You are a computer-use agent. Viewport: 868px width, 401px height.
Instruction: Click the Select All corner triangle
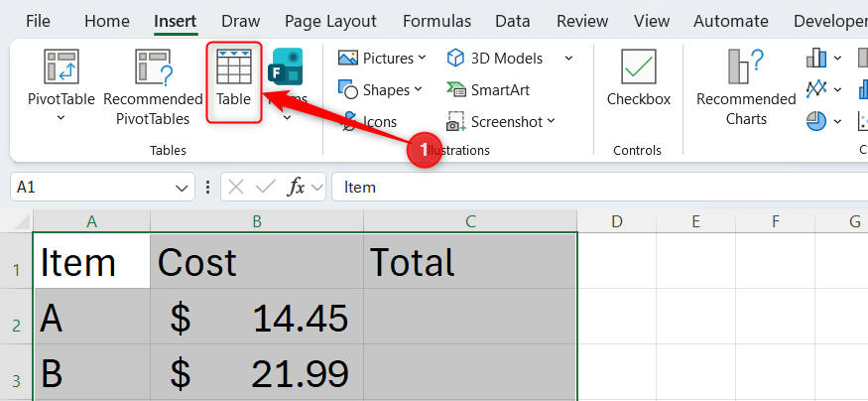coord(20,221)
